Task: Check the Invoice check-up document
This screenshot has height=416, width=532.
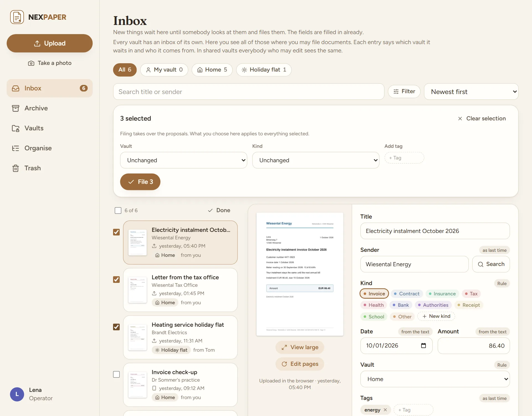Action: point(116,374)
